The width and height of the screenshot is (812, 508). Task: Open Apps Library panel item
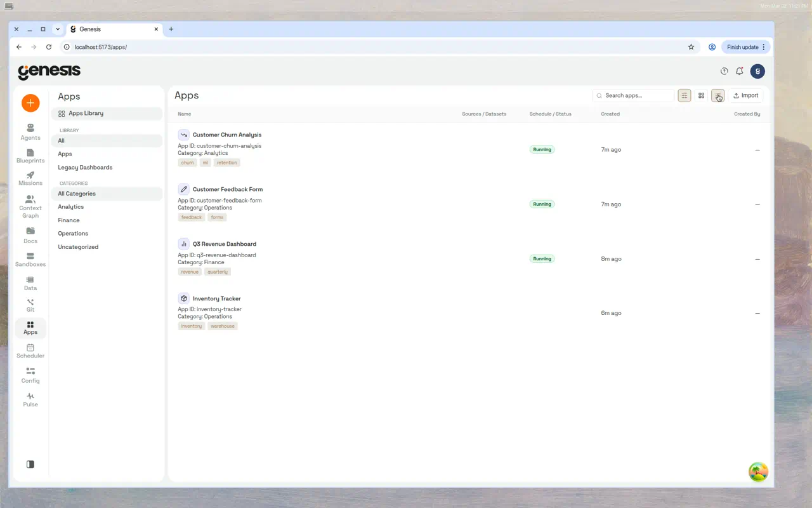pos(107,114)
